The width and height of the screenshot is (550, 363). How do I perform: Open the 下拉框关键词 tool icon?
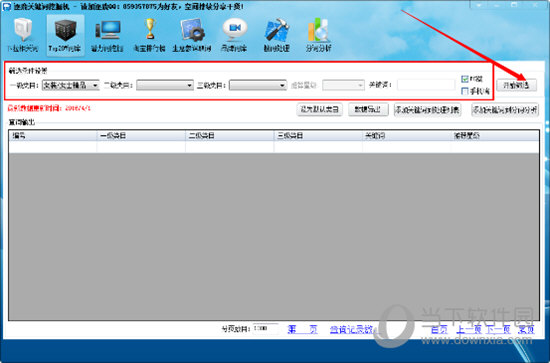pos(23,35)
